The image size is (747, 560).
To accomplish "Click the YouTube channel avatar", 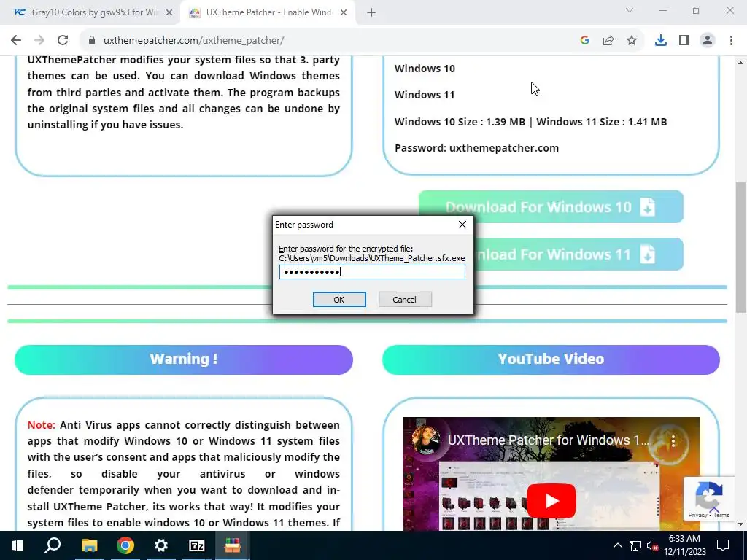I will pyautogui.click(x=425, y=440).
